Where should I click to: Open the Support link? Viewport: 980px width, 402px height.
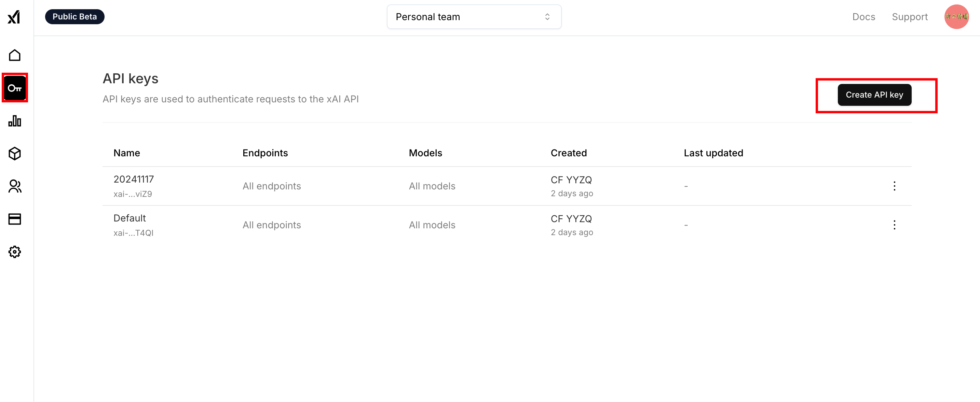coord(909,17)
